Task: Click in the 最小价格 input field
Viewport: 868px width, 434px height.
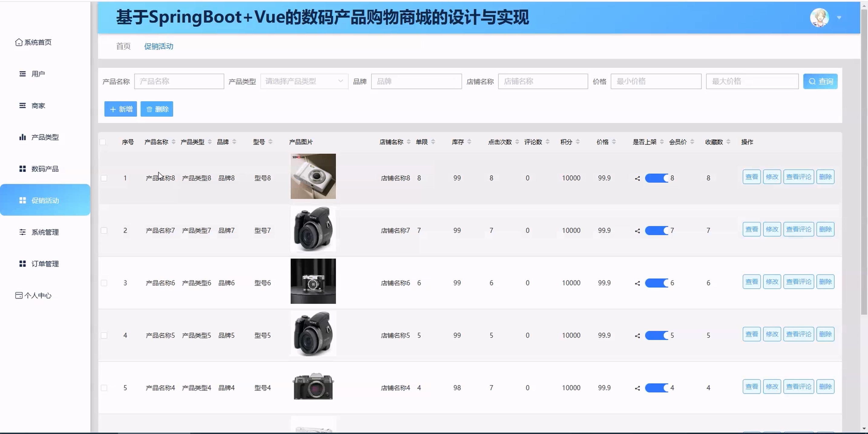Action: (x=656, y=81)
